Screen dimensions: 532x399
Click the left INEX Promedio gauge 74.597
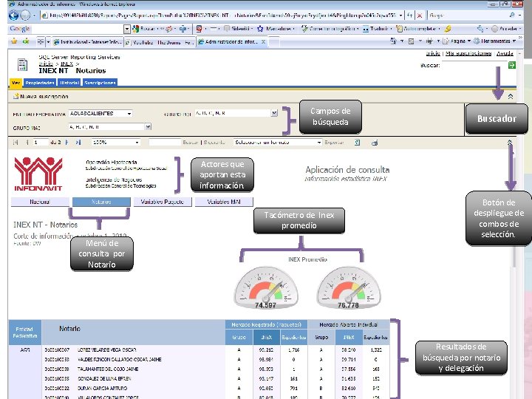[x=266, y=287]
